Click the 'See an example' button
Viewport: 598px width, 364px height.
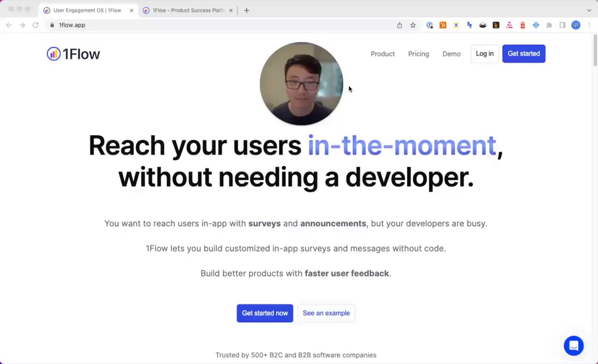[326, 313]
